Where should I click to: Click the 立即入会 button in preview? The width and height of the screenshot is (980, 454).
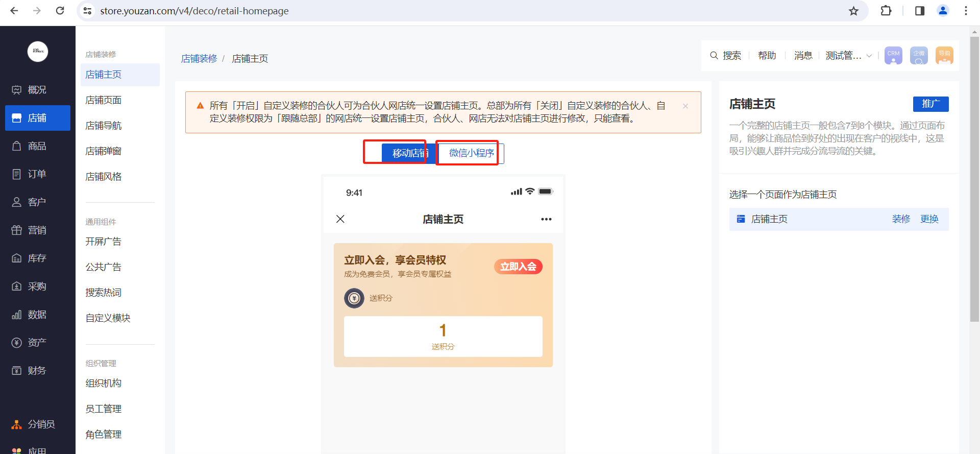pos(518,267)
